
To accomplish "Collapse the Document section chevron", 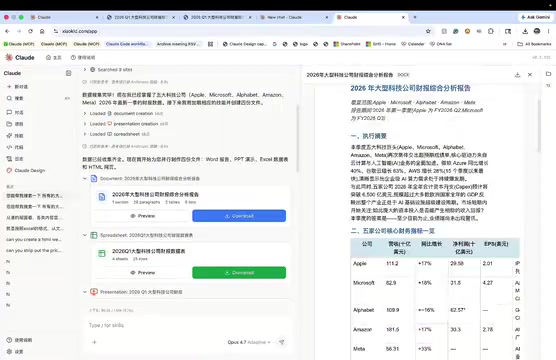I will click(85, 178).
